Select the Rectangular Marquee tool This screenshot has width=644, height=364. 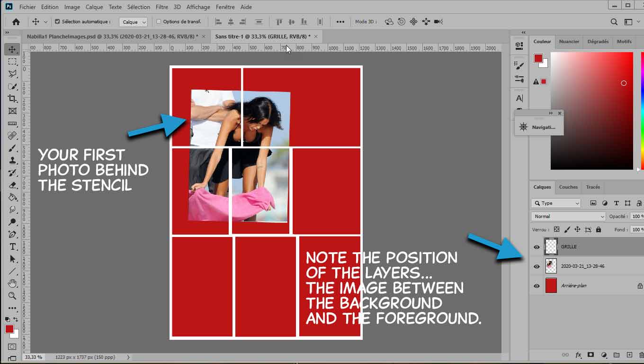[x=12, y=62]
